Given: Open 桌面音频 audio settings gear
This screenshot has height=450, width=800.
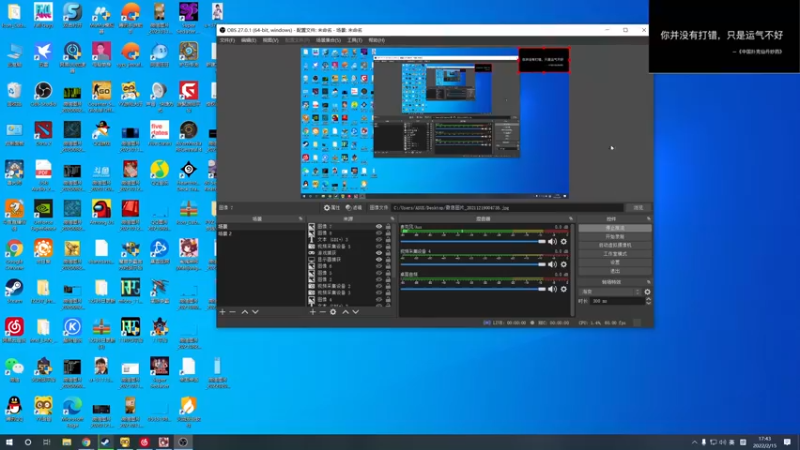Looking at the screenshot, I should point(564,289).
